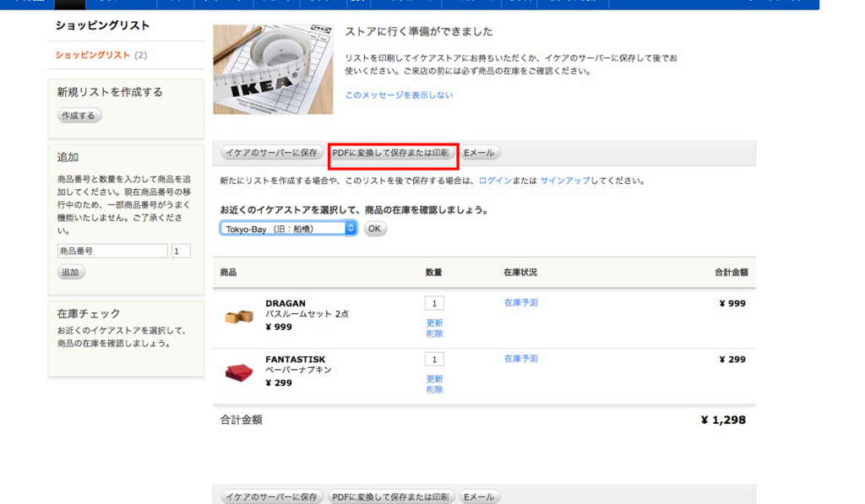Click the FANTASTISK quantity field

click(434, 359)
